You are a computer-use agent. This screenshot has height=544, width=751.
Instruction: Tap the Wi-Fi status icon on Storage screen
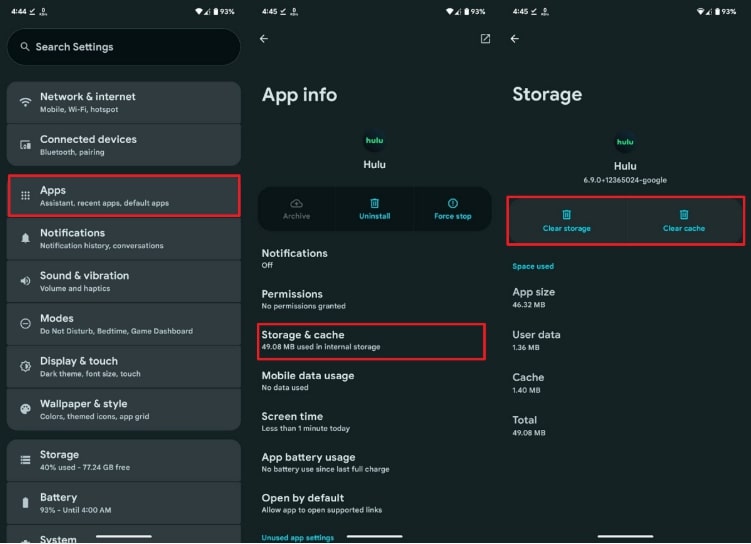[x=701, y=11]
